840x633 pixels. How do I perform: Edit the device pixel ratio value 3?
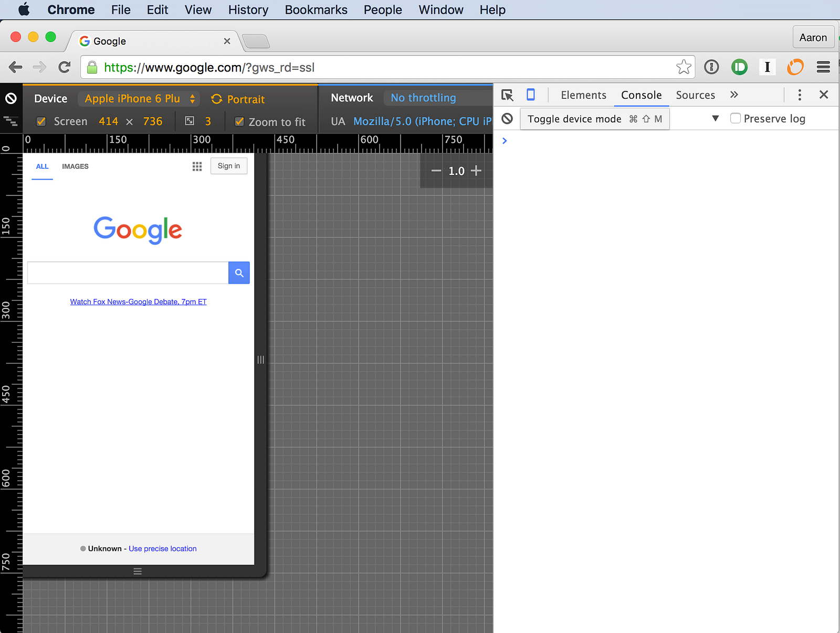208,121
